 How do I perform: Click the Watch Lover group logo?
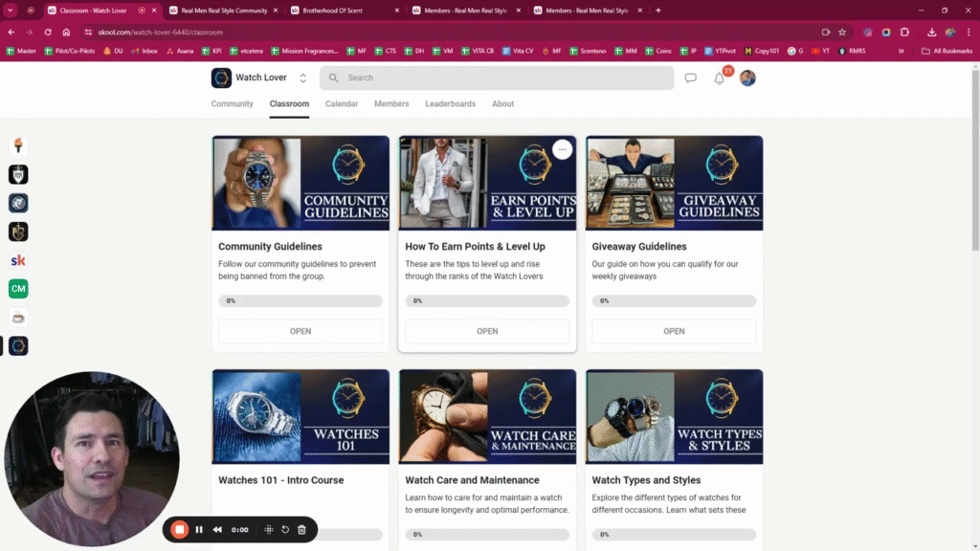(x=221, y=78)
